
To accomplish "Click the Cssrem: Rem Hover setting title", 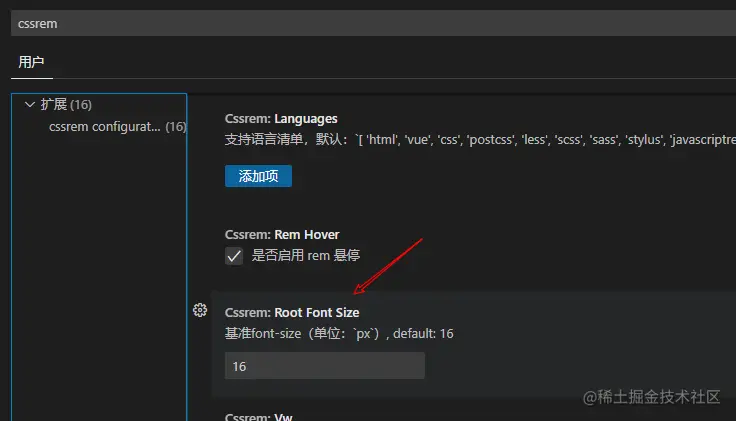I will tap(282, 234).
